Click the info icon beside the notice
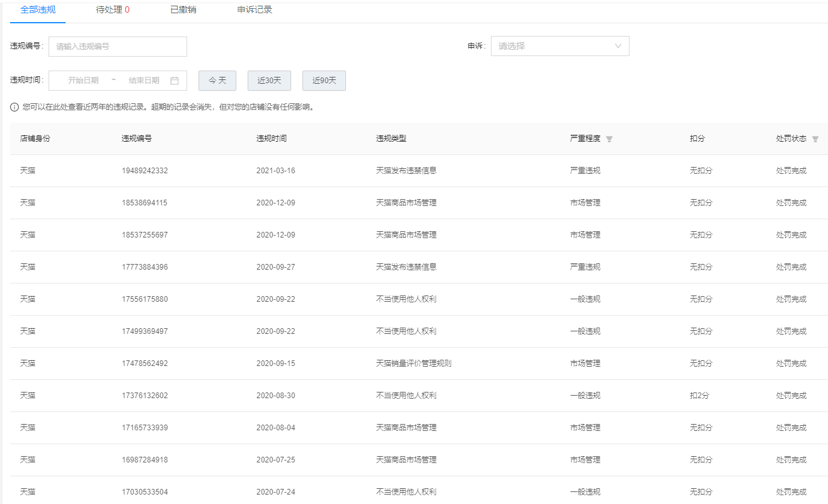The height and width of the screenshot is (504, 828). pyautogui.click(x=14, y=107)
